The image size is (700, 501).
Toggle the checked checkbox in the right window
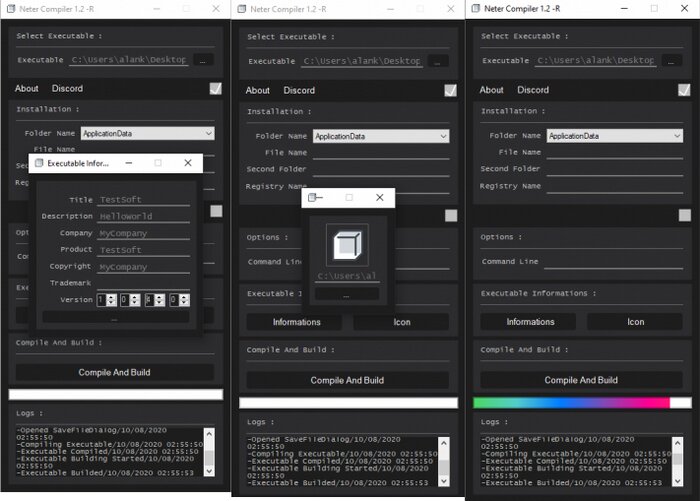(684, 89)
